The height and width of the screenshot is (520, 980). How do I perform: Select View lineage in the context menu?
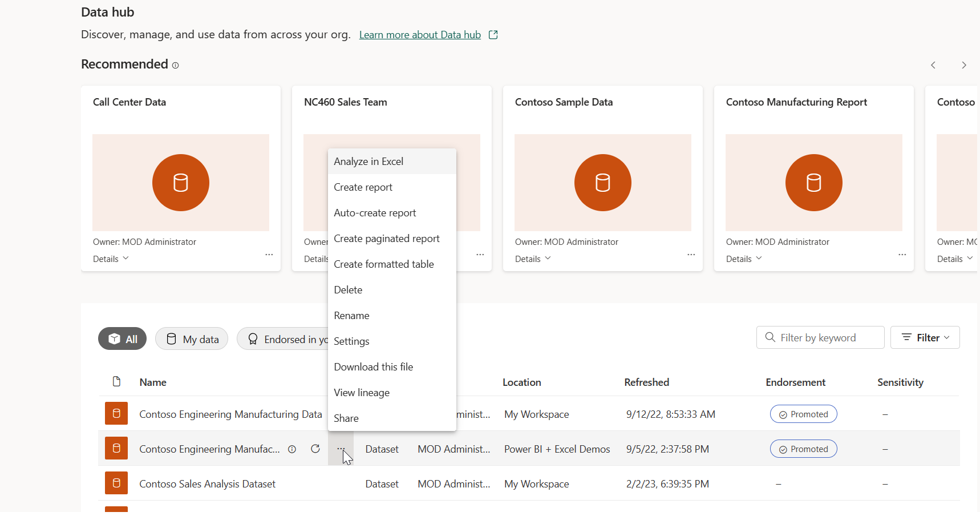(x=362, y=393)
